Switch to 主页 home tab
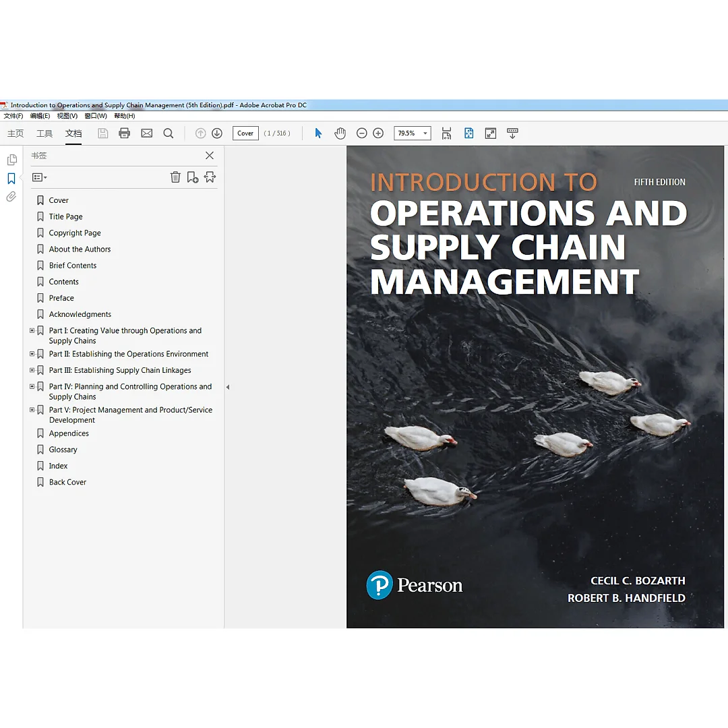The image size is (728, 728). pos(16,133)
